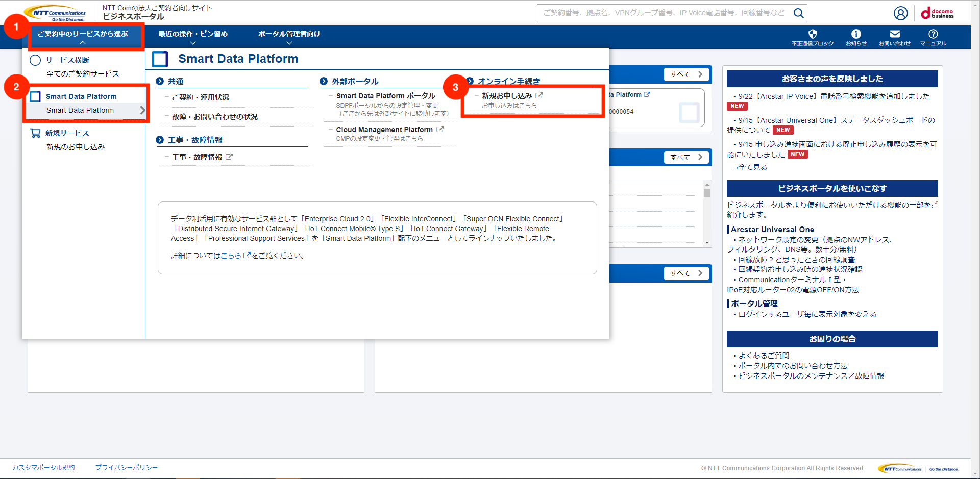Select 新規サービス 新規のお申し込み

click(x=76, y=147)
